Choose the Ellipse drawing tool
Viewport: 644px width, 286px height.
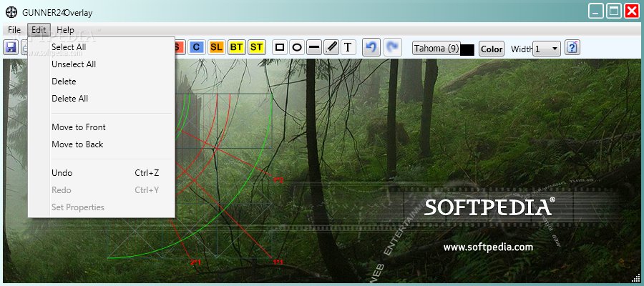click(296, 48)
